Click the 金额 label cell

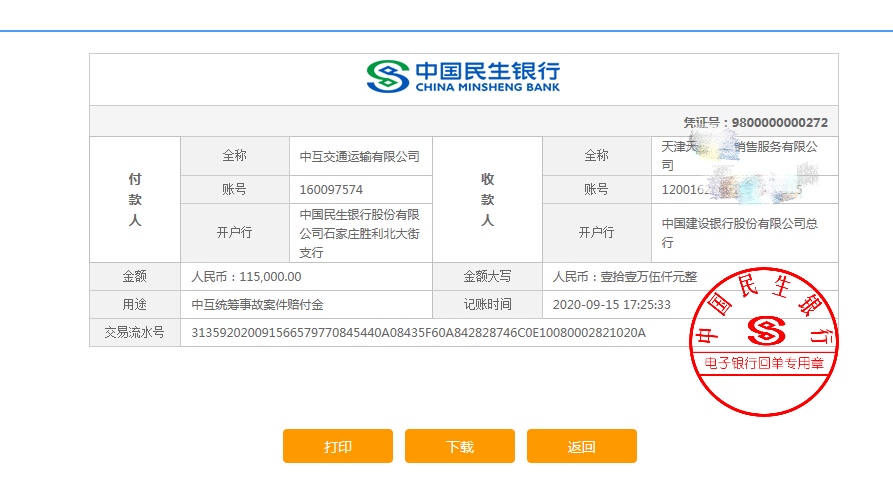pos(135,277)
